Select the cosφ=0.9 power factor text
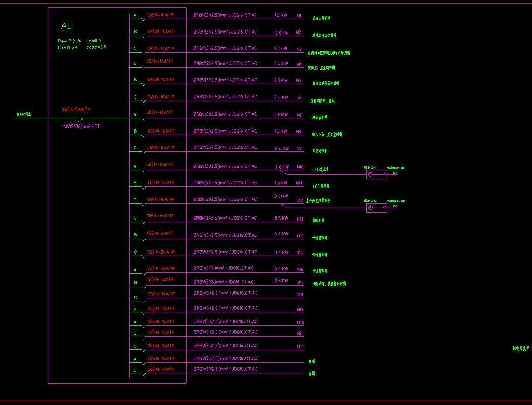 (x=97, y=47)
